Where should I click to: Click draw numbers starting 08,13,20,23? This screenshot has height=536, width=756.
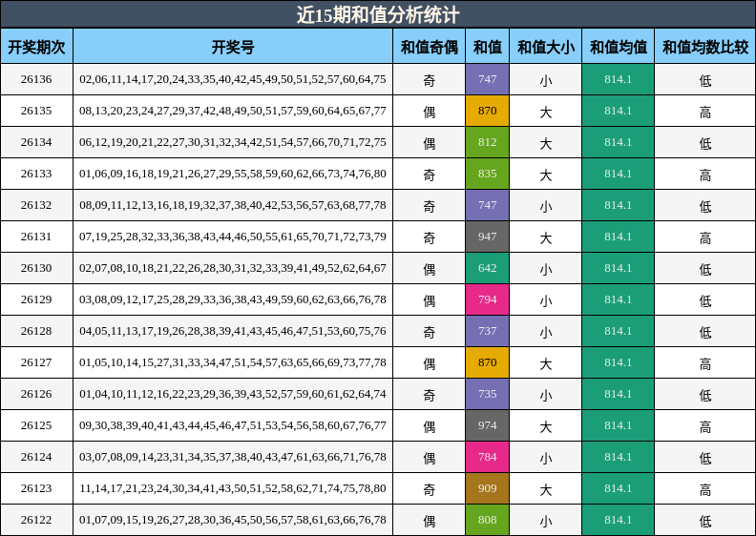[233, 111]
